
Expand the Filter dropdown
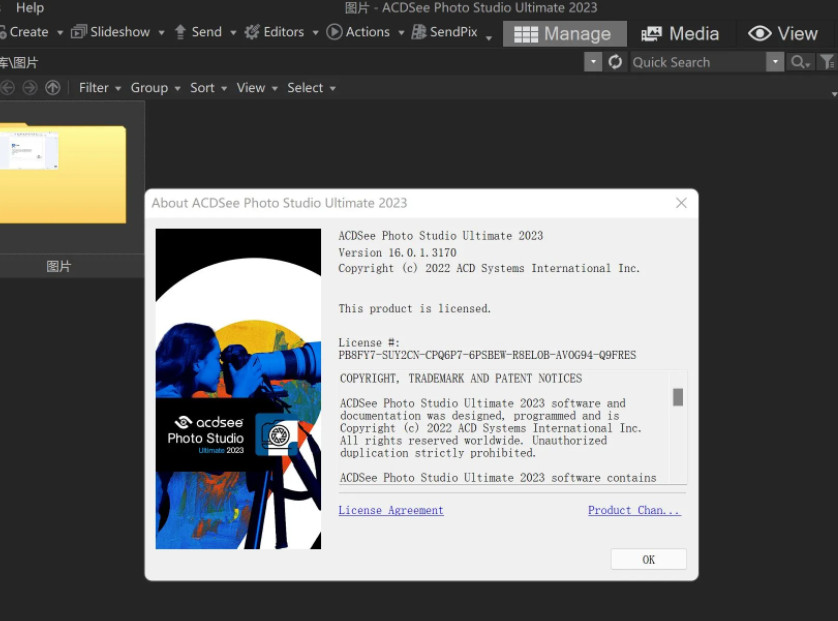[x=100, y=88]
